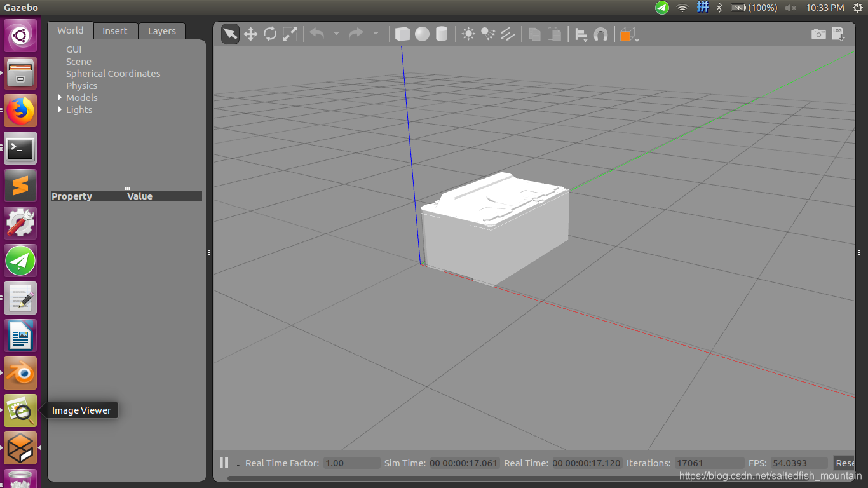Image resolution: width=868 pixels, height=488 pixels.
Task: Open the orange view angle cube dropdown
Action: pos(628,35)
